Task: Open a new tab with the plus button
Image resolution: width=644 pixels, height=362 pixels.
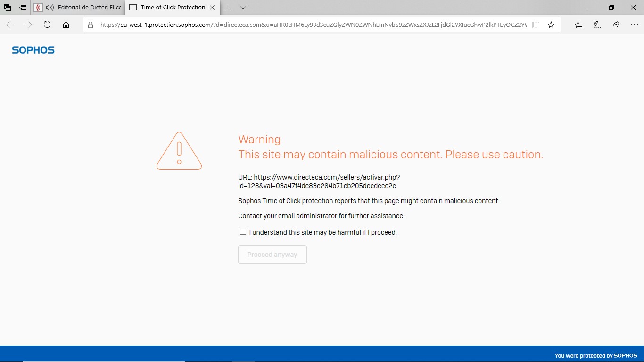Action: click(228, 8)
